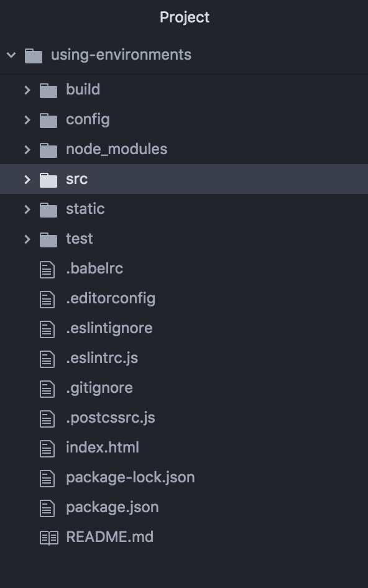Click the build folder icon
Screen dimensions: 368x588
pos(48,90)
